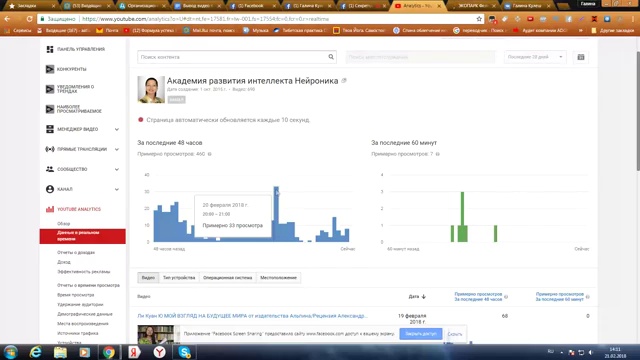Open Internet Explorer from the taskbar
This screenshot has width=640, height=360.
[36, 352]
